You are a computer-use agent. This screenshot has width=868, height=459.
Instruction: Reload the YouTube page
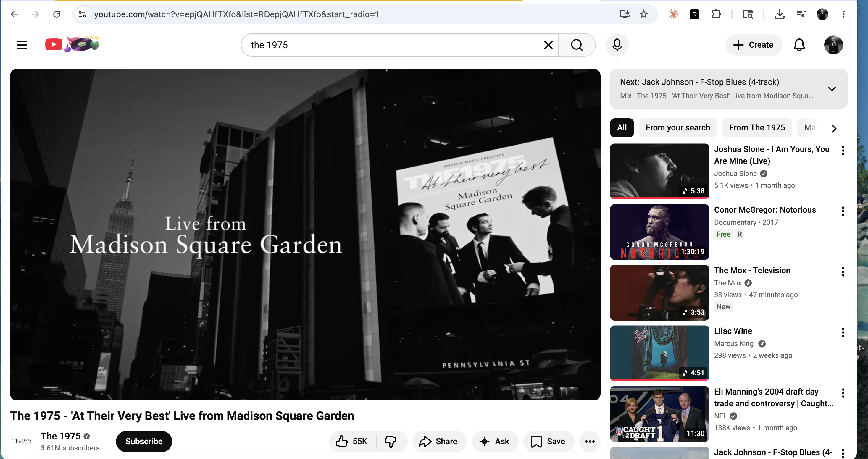[x=57, y=14]
